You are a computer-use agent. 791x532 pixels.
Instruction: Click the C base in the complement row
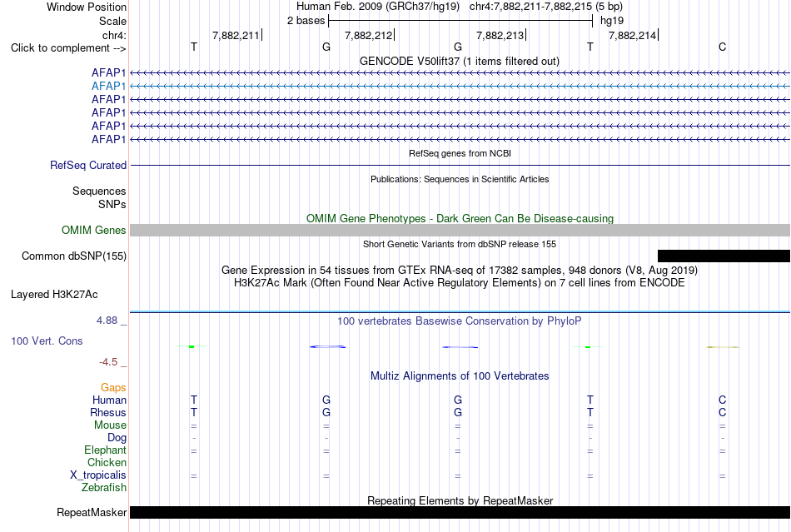723,47
